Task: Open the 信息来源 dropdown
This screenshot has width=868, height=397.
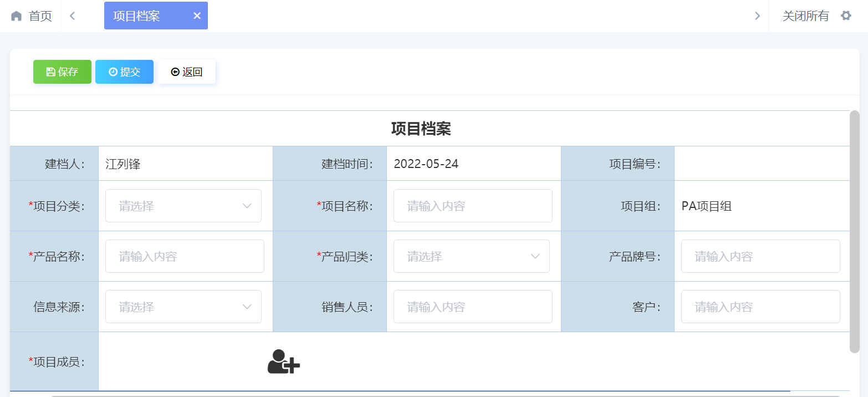Action: click(183, 306)
